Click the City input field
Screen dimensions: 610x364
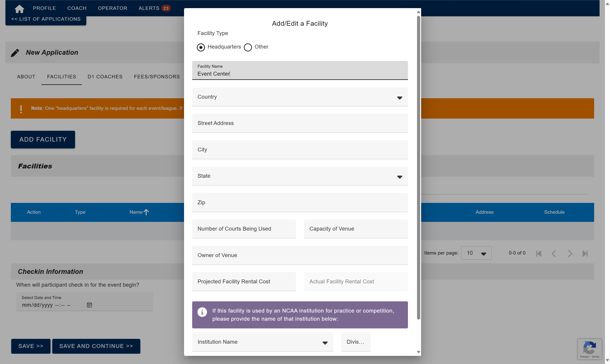pyautogui.click(x=300, y=150)
